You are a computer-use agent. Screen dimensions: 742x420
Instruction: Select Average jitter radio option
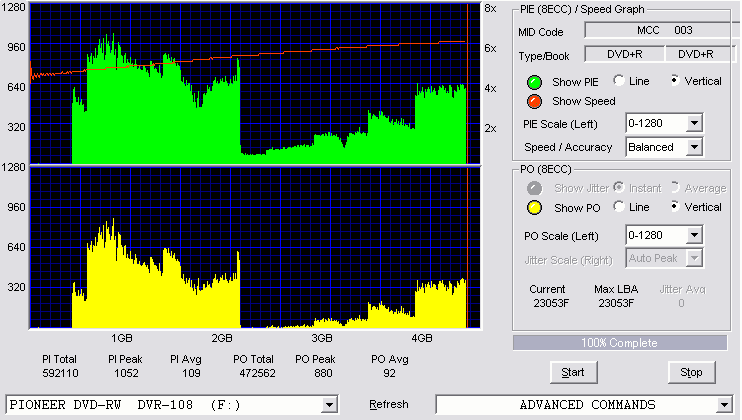pyautogui.click(x=675, y=187)
